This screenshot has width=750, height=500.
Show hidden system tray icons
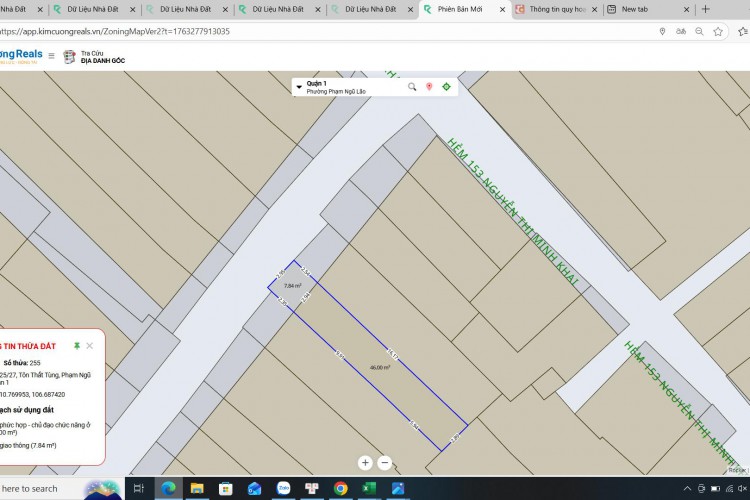(687, 489)
